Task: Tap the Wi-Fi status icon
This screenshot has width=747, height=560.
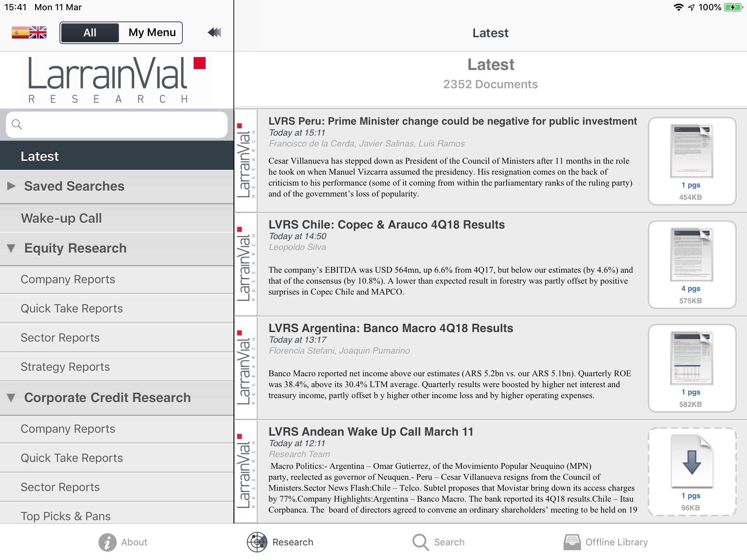Action: point(678,7)
